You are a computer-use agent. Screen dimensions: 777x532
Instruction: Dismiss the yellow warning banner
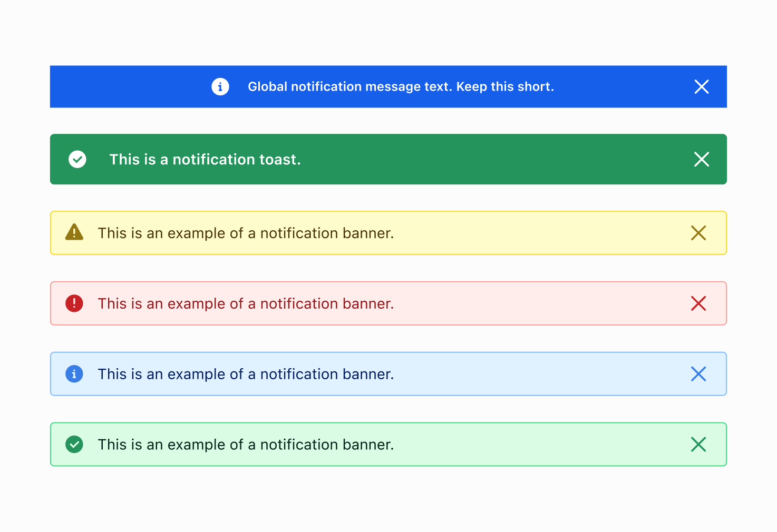[698, 233]
